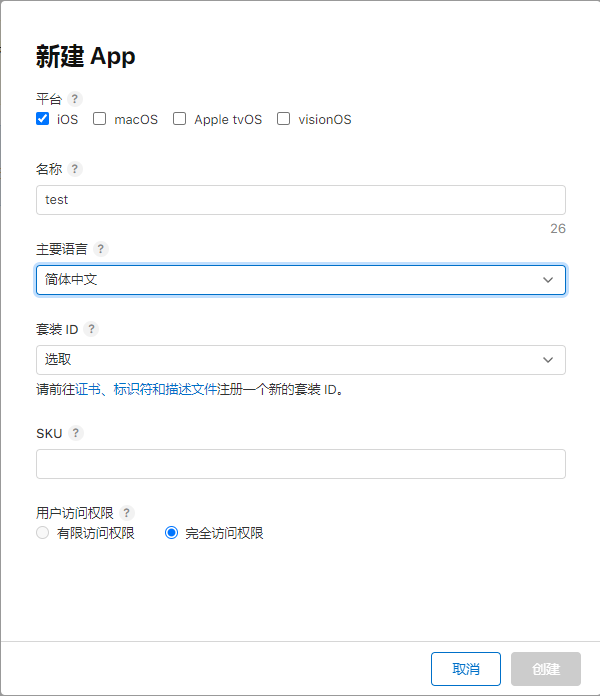The image size is (600, 696).
Task: Open the 套装 ID 选取 dropdown
Action: pyautogui.click(x=300, y=360)
